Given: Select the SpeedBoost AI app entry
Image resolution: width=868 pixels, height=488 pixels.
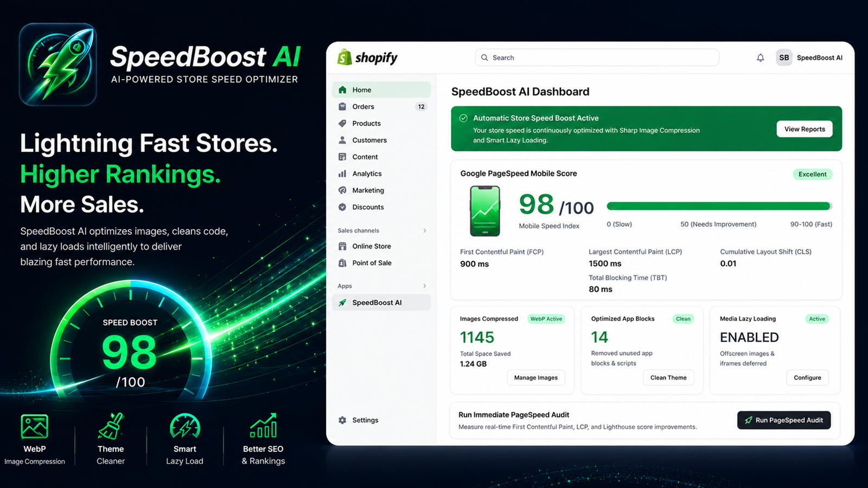Looking at the screenshot, I should [381, 303].
